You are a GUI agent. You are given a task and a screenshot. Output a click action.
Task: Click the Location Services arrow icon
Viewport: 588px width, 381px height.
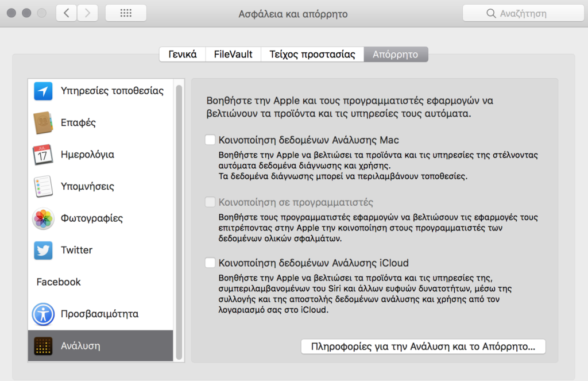43,91
